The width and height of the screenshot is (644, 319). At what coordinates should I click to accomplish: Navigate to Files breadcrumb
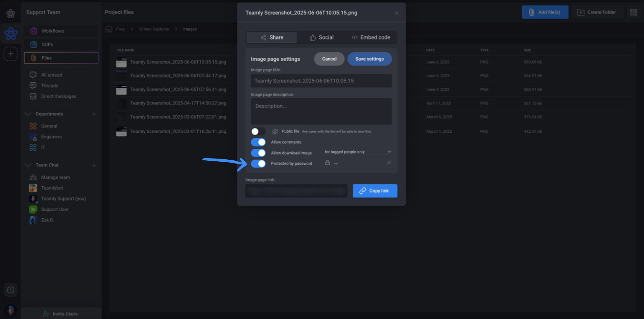coord(120,29)
